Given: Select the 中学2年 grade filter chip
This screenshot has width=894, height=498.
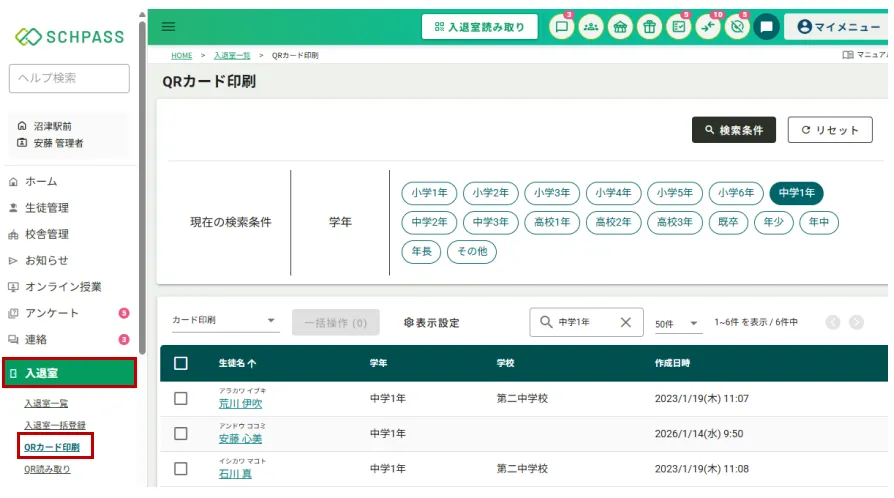Looking at the screenshot, I should [x=430, y=222].
